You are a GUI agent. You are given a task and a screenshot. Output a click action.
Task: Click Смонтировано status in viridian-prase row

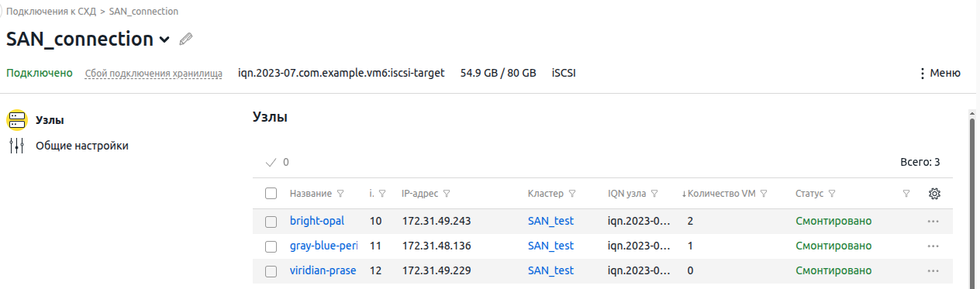[x=833, y=270]
